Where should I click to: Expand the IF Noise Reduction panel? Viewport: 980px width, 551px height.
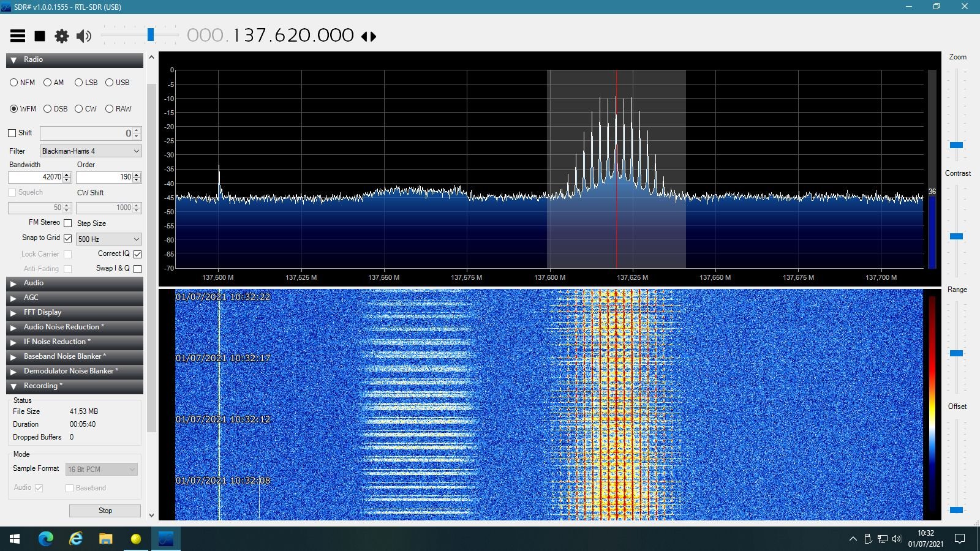click(75, 342)
